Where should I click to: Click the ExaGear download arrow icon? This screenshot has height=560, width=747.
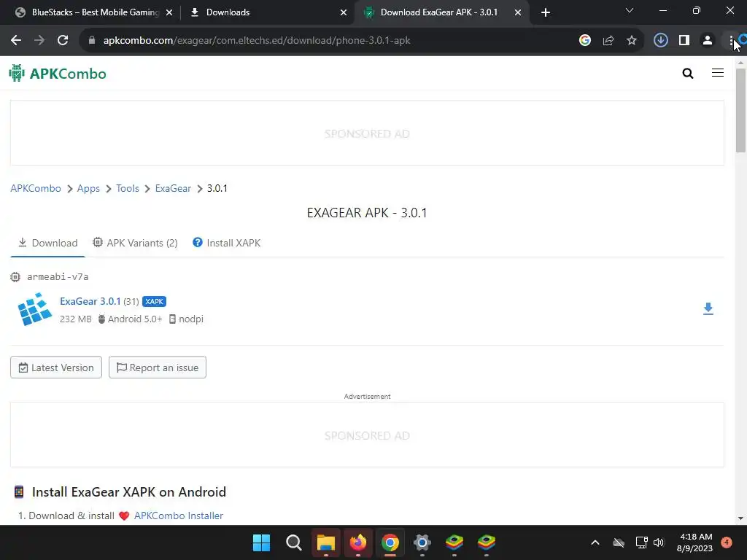pos(708,308)
